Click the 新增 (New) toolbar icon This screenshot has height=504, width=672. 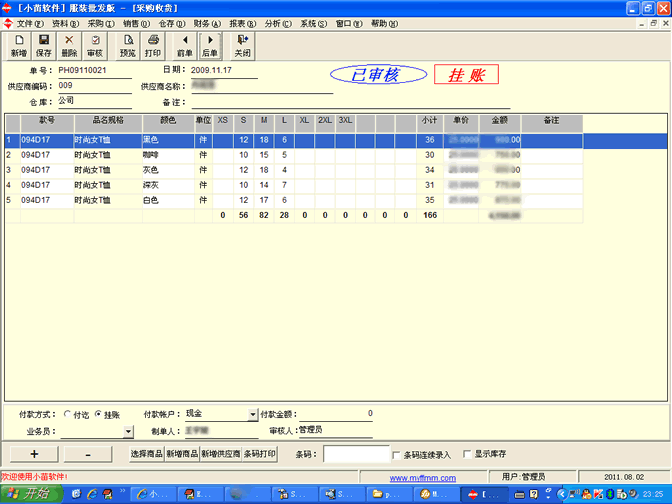(18, 45)
